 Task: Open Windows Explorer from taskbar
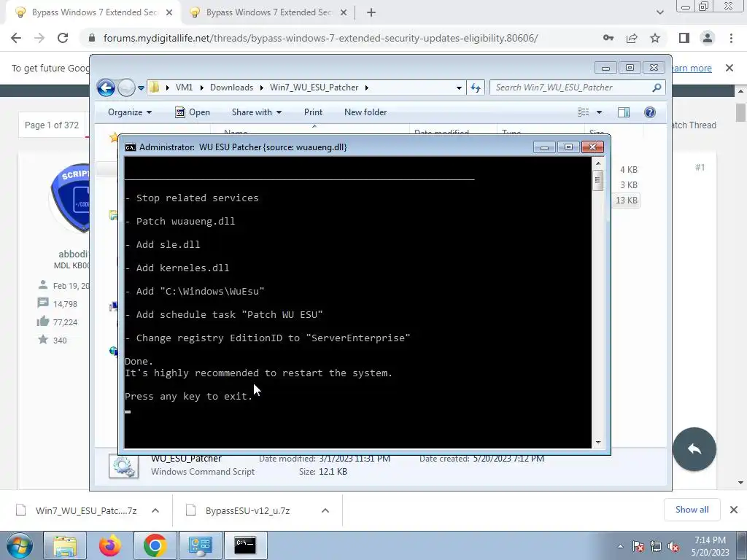pyautogui.click(x=65, y=545)
